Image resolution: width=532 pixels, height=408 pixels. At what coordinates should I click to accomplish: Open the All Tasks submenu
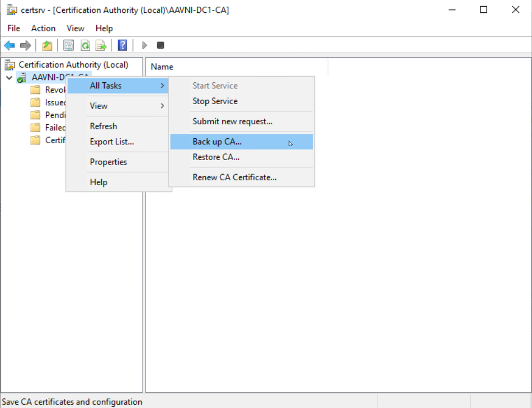coord(106,86)
